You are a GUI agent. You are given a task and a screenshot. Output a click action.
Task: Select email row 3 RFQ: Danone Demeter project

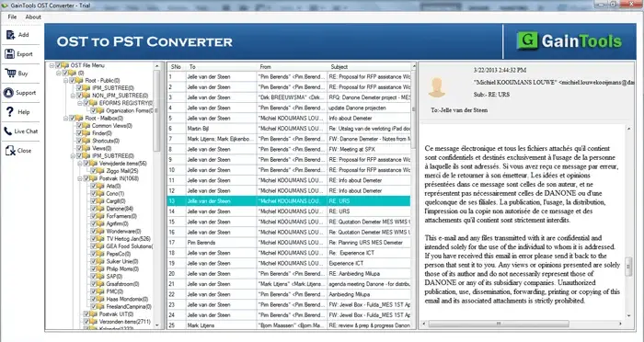click(289, 97)
